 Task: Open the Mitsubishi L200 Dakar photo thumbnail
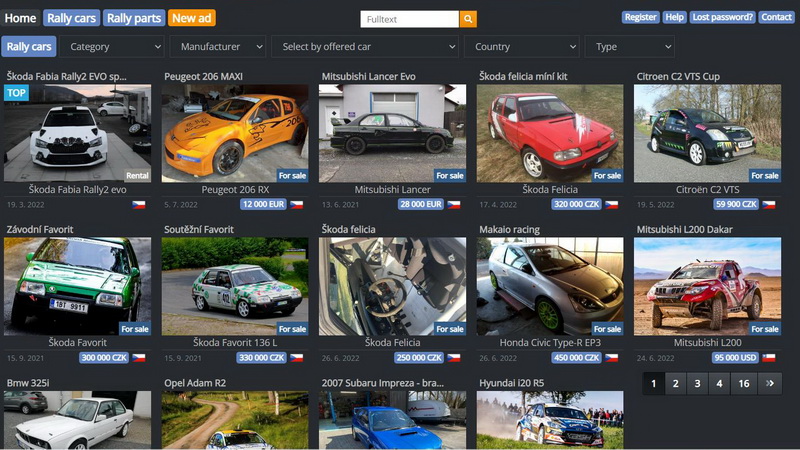707,285
